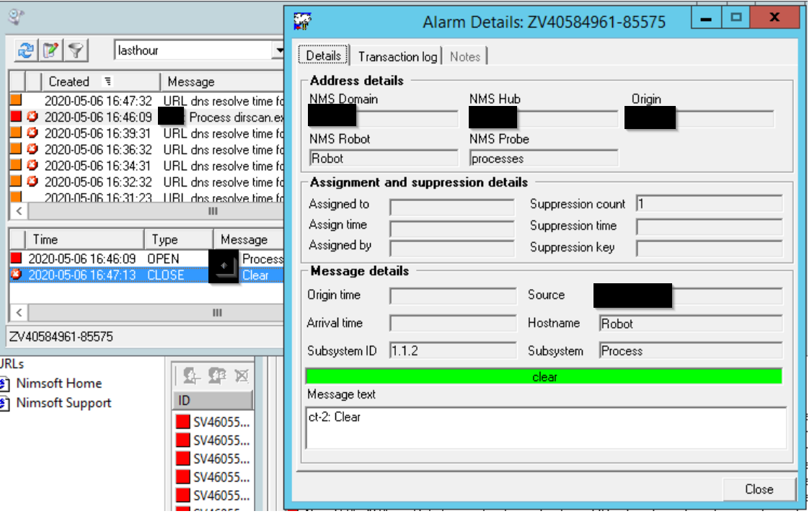The image size is (812, 524).
Task: Click the green clear severity bar
Action: [544, 377]
